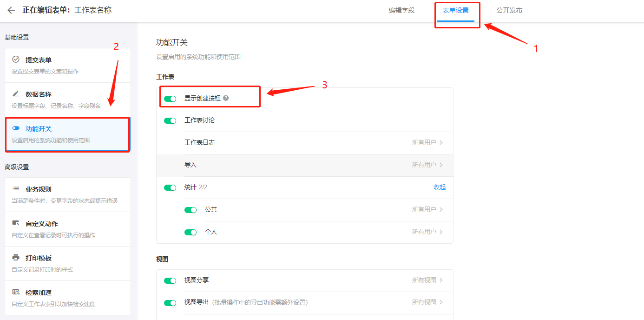Open the 工作表日志 所有用户 dropdown
The width and height of the screenshot is (644, 320).
click(x=427, y=143)
